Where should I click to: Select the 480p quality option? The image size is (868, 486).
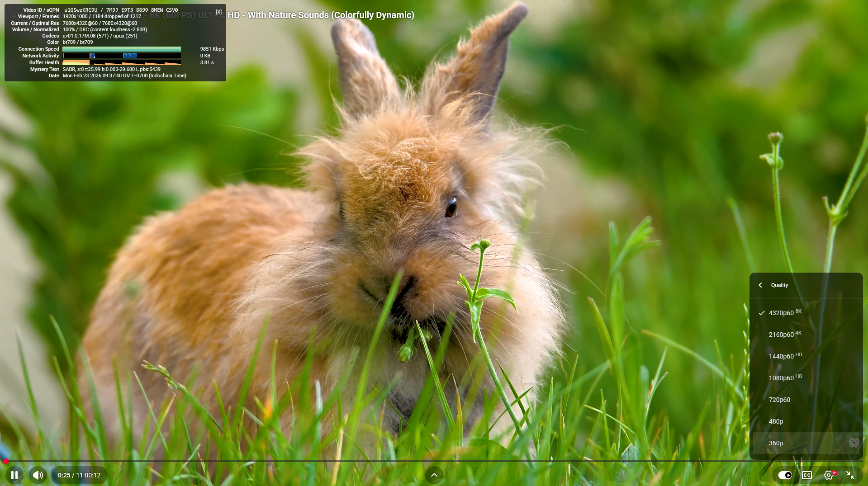[776, 421]
